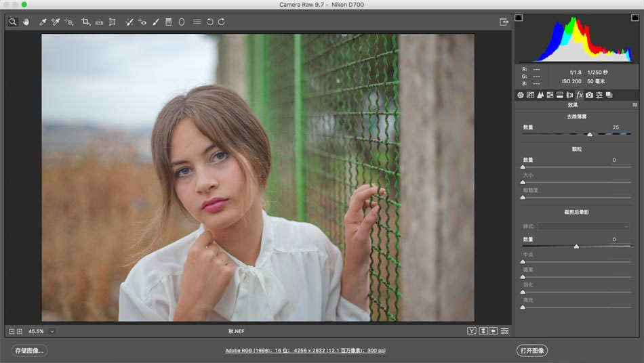Rotate image 90° counterclockwise
This screenshot has height=363, width=644.
[209, 22]
